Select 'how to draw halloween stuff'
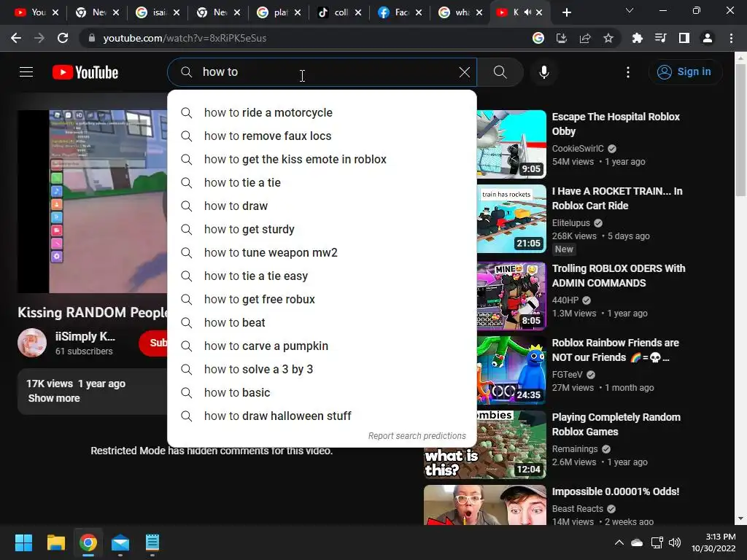 [x=322, y=416]
